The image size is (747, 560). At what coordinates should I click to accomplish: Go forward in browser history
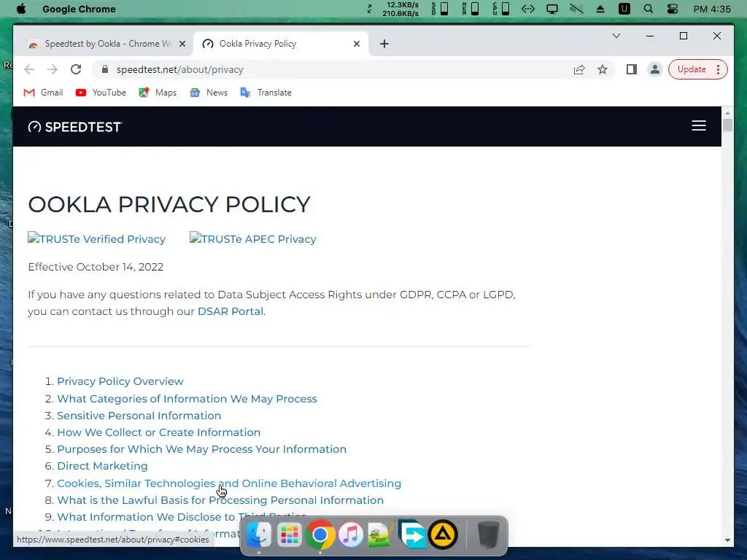(53, 69)
